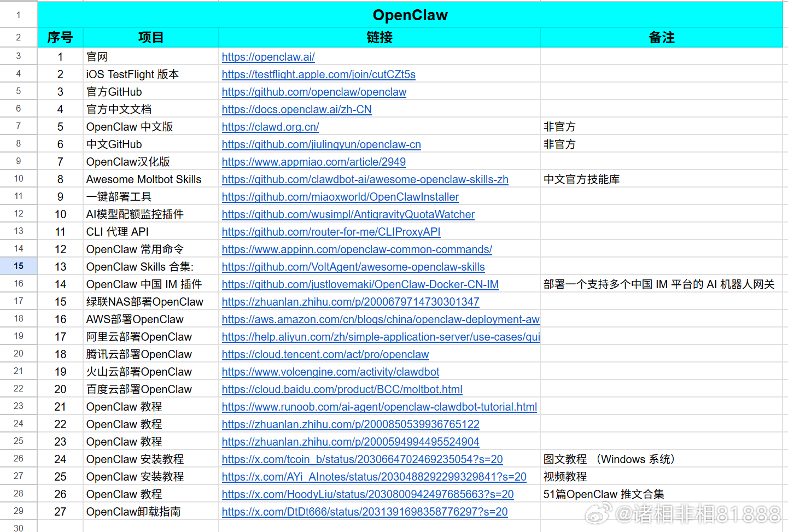Click the zhihu link ending in 2000679714730301347
Screen dimensions: 788x532
351,302
